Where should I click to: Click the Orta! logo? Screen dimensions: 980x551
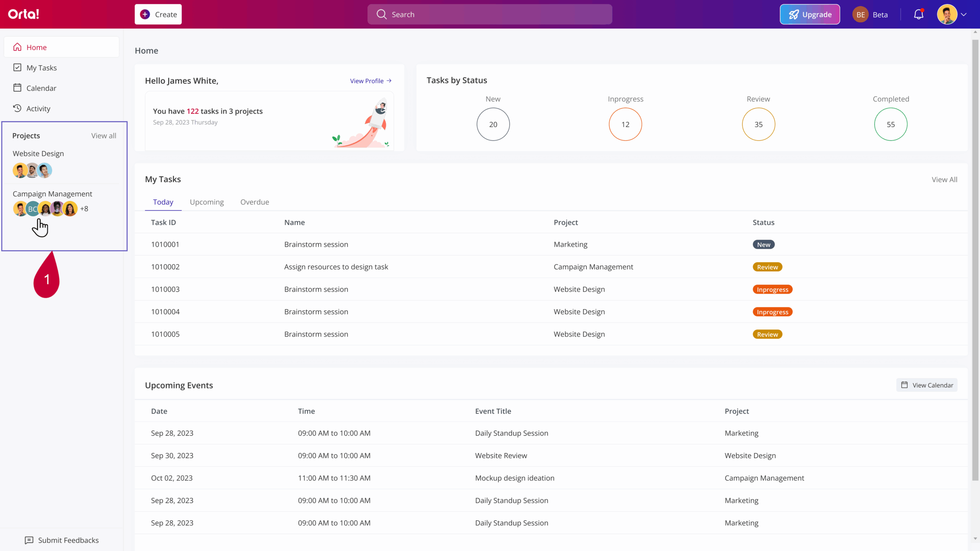point(24,14)
